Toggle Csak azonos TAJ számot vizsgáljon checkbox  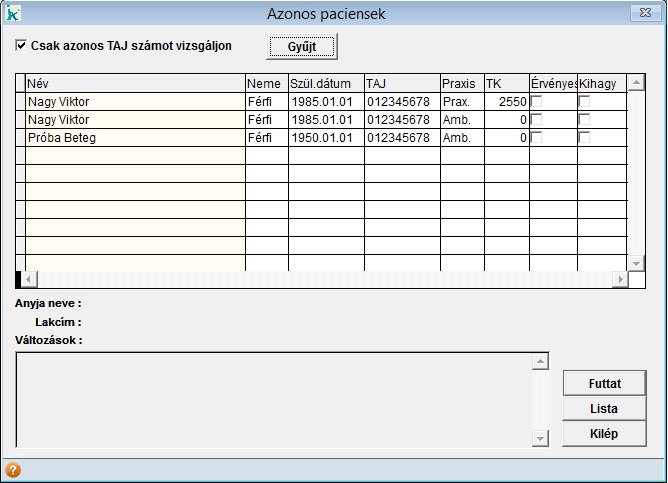click(x=22, y=46)
